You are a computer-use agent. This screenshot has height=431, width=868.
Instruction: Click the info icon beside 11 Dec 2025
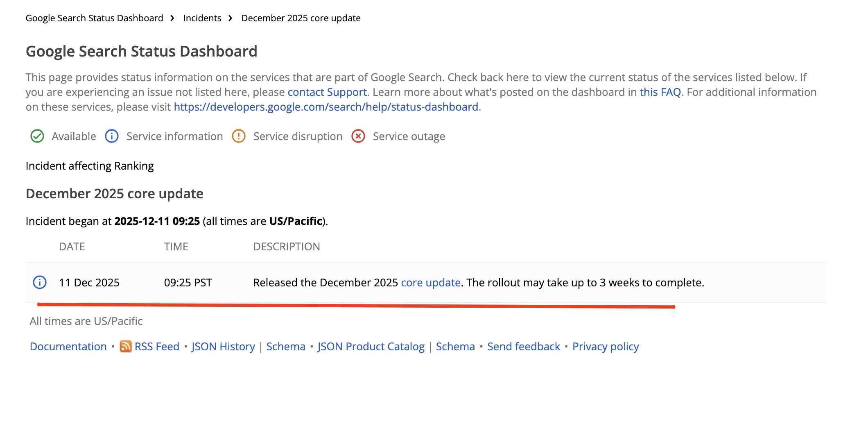point(40,282)
